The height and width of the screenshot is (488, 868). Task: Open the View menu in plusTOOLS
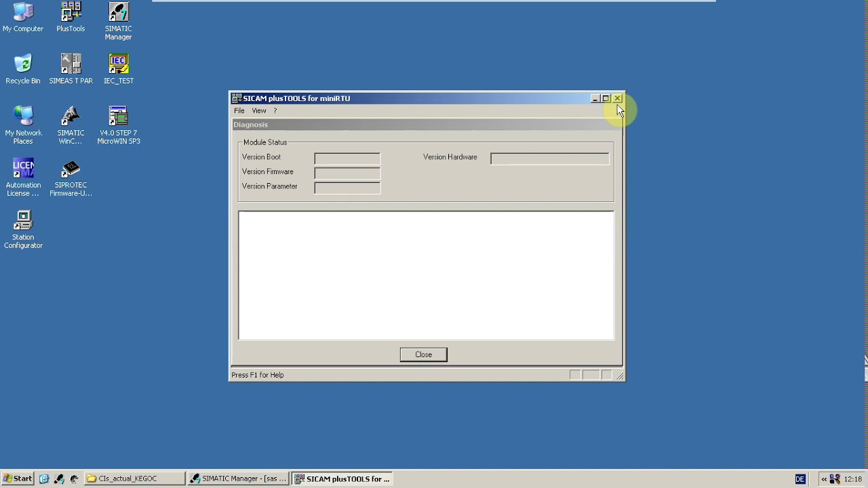pos(259,110)
